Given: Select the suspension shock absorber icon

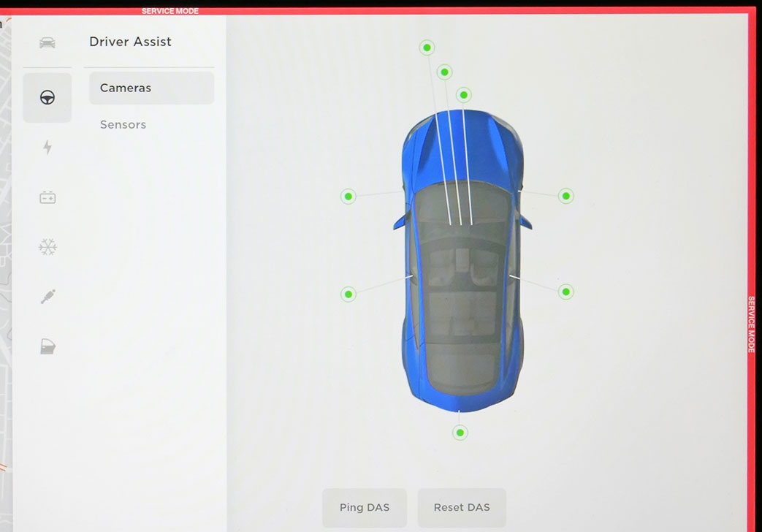Looking at the screenshot, I should pyautogui.click(x=47, y=296).
